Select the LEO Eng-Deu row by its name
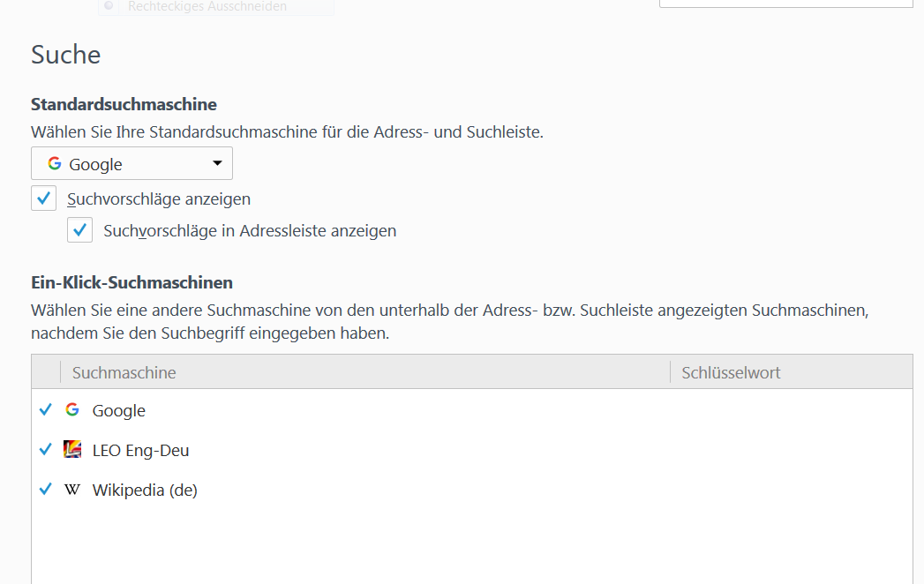This screenshot has width=924, height=584. coord(141,450)
